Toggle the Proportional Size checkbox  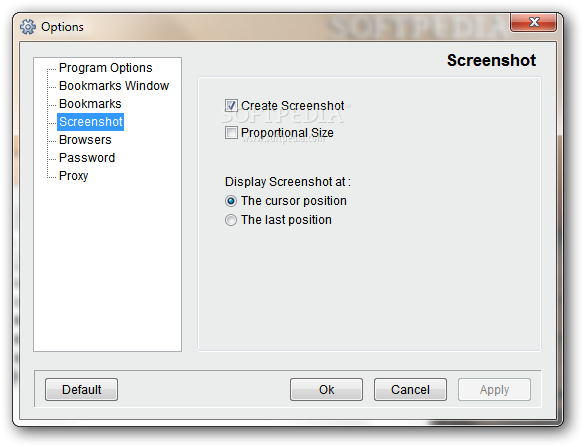click(x=231, y=133)
